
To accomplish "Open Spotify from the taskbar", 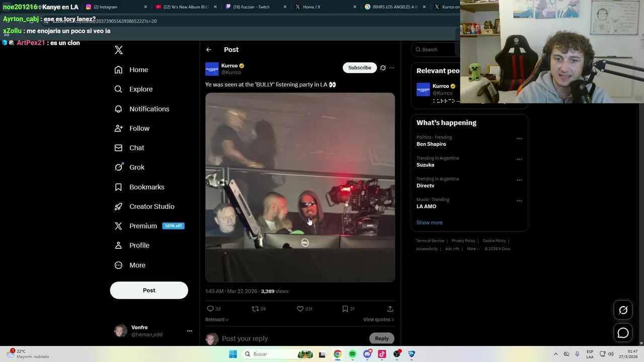I will 352,354.
